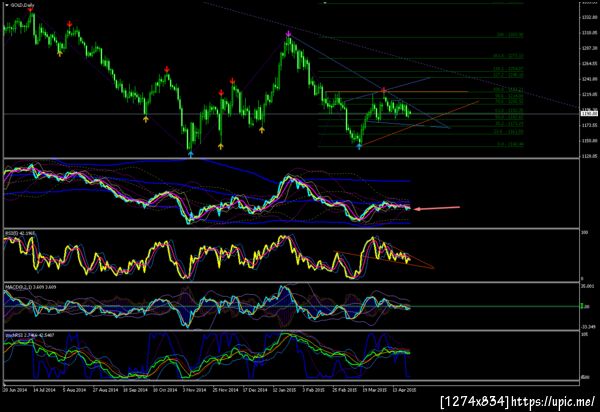Click the 14 Jul 2014 date label
Screen dimensions: 600x412
(x=44, y=390)
